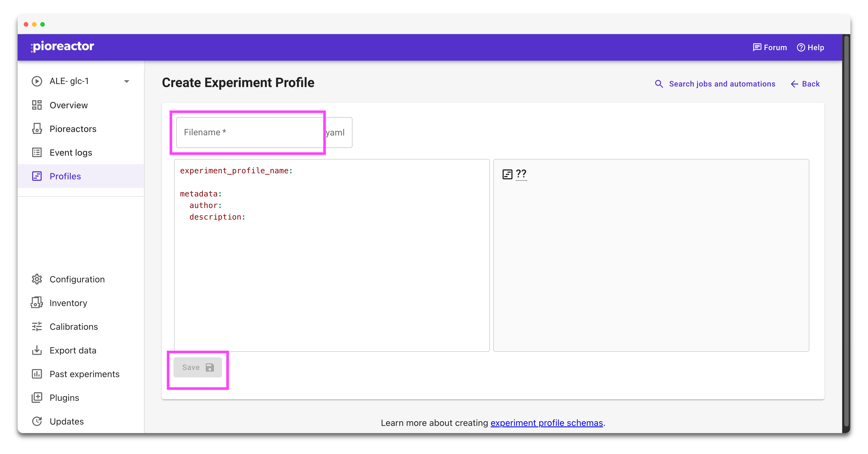Select the Past experiments chart icon
The width and height of the screenshot is (868, 454).
[x=37, y=374]
